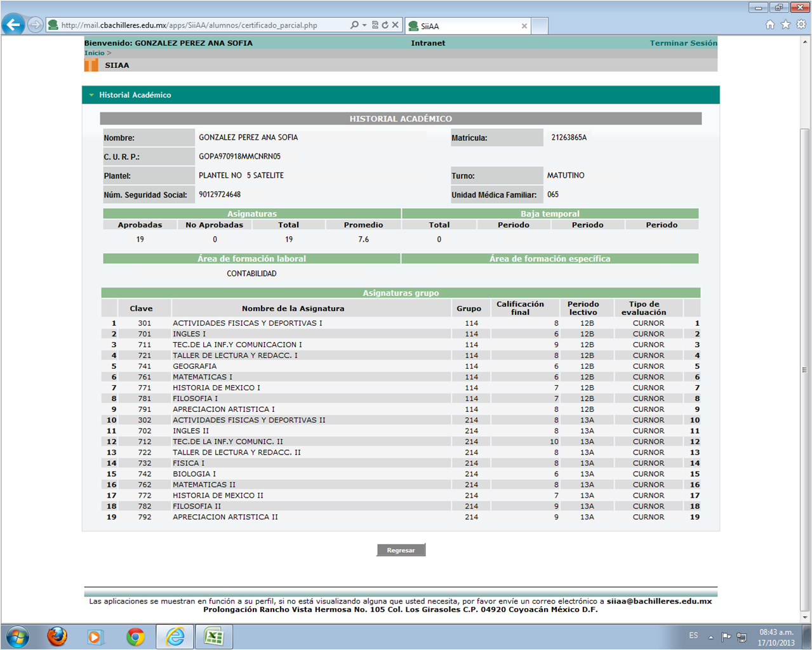Go back with the browser back arrow

coord(13,25)
